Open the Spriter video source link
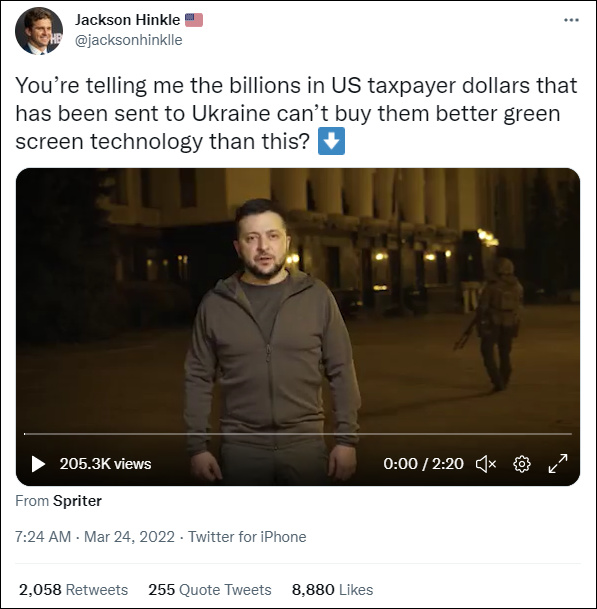Image resolution: width=597 pixels, height=609 pixels. click(x=77, y=501)
